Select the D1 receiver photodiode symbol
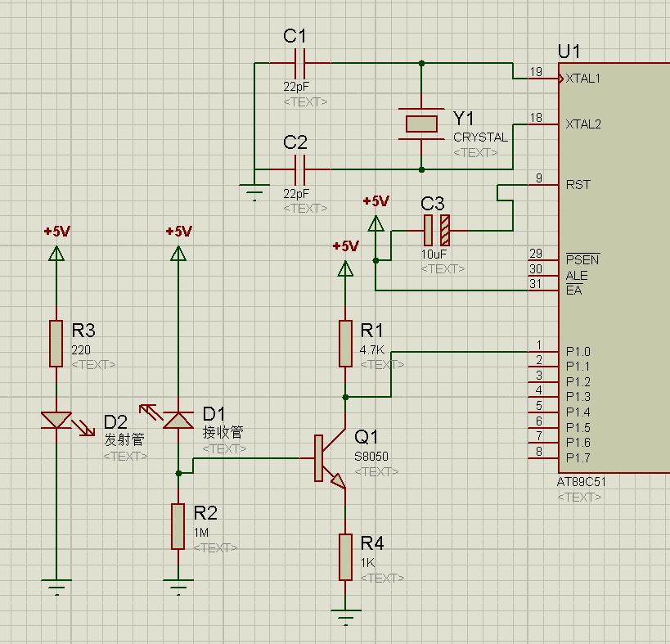The image size is (670, 644). pos(178,420)
